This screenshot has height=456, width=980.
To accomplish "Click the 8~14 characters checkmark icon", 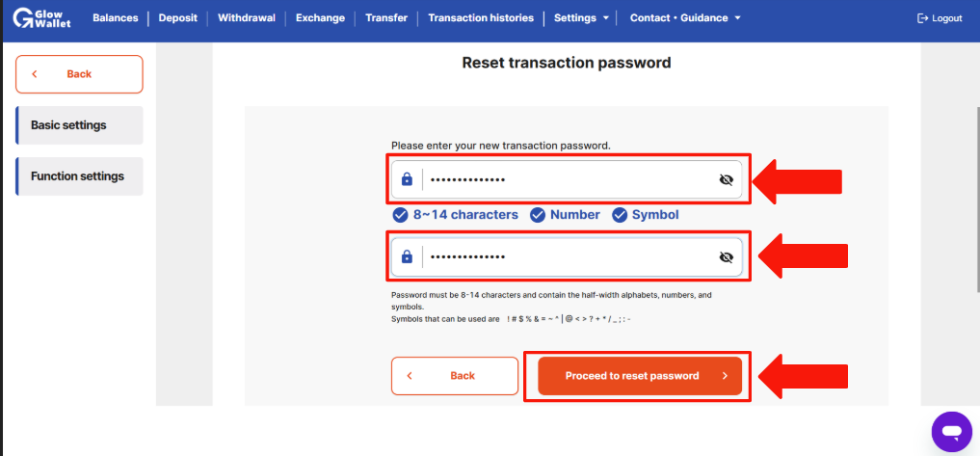I will tap(400, 215).
